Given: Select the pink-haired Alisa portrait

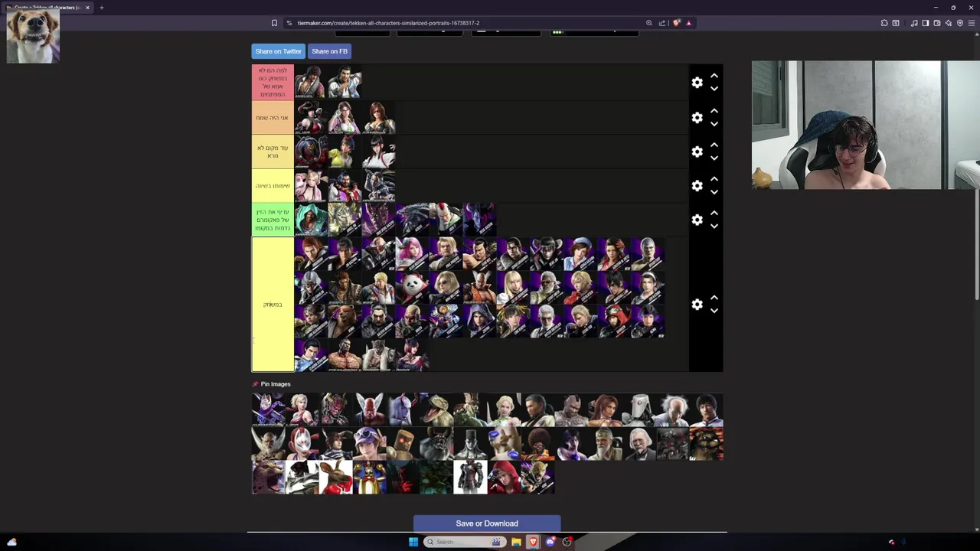Looking at the screenshot, I should (x=412, y=253).
